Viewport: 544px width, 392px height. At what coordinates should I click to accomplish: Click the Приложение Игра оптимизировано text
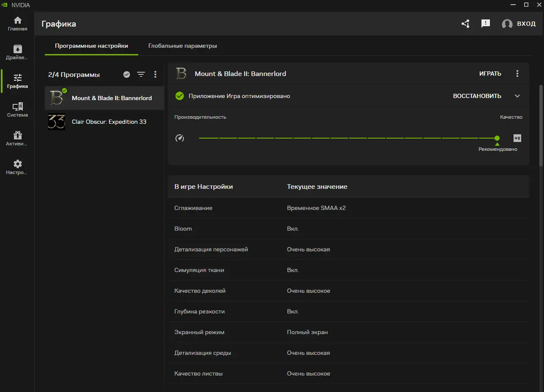[239, 96]
